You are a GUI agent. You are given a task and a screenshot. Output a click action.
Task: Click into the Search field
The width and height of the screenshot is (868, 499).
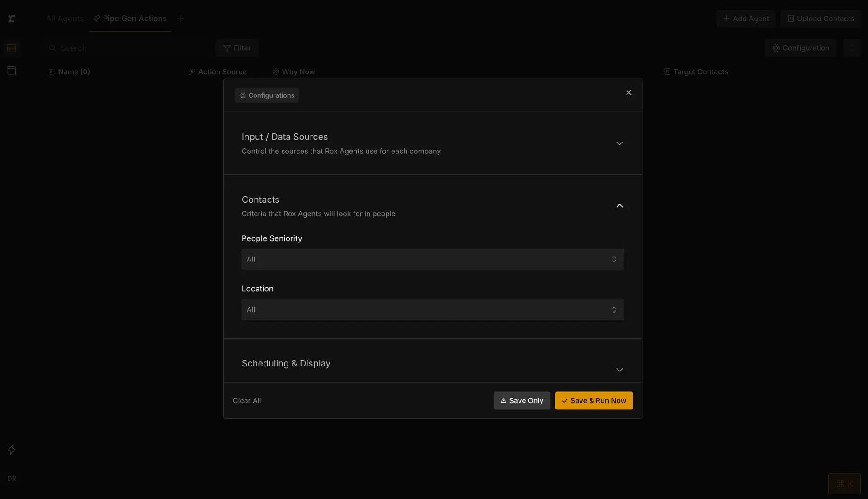point(113,48)
